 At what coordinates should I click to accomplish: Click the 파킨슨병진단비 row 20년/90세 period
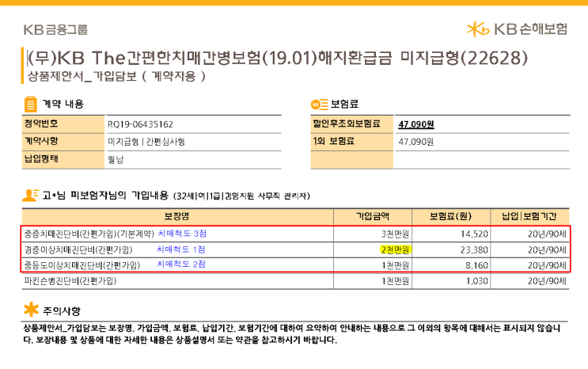click(547, 281)
